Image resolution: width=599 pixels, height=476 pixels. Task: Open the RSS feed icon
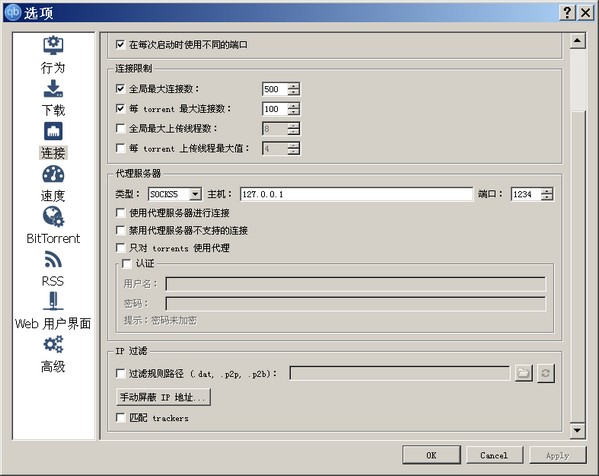(53, 259)
